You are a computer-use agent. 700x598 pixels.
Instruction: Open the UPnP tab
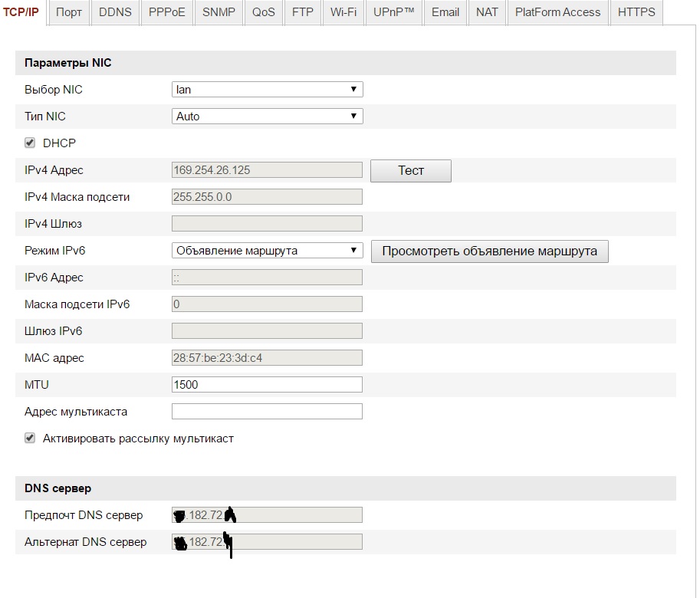pyautogui.click(x=393, y=12)
